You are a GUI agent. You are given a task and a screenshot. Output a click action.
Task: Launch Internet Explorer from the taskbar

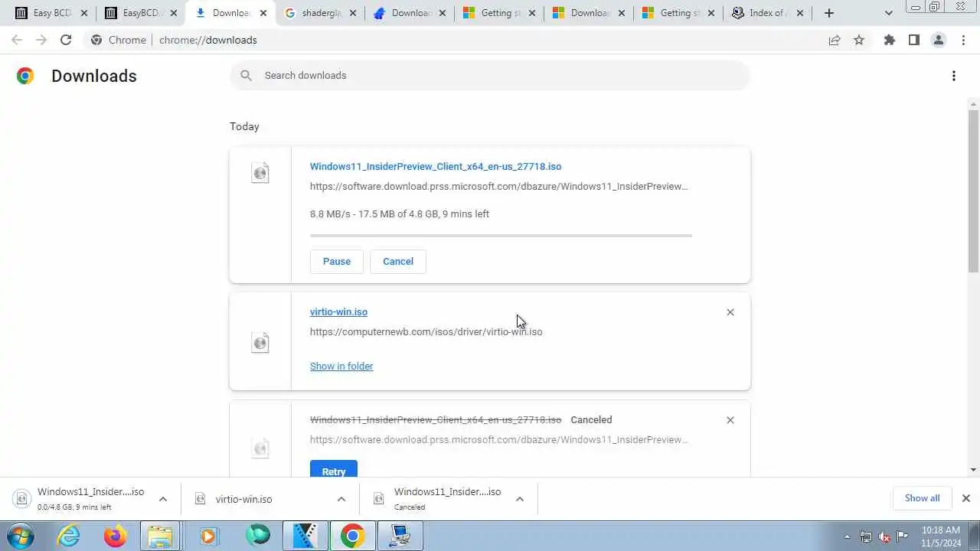tap(69, 536)
